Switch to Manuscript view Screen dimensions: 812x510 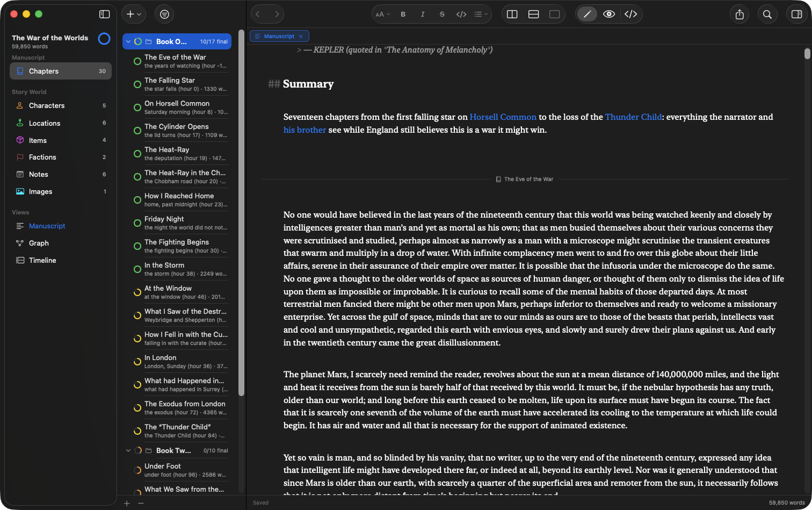point(61,226)
